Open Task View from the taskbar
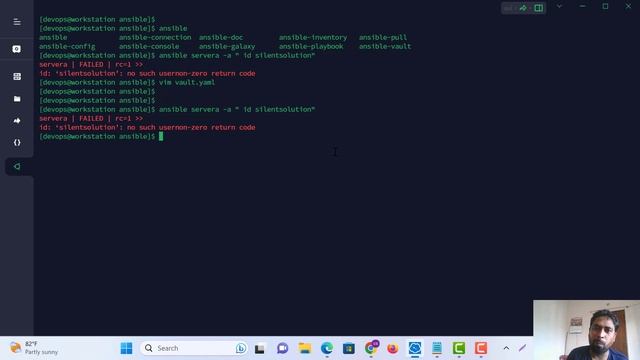The width and height of the screenshot is (640, 360). point(260,349)
